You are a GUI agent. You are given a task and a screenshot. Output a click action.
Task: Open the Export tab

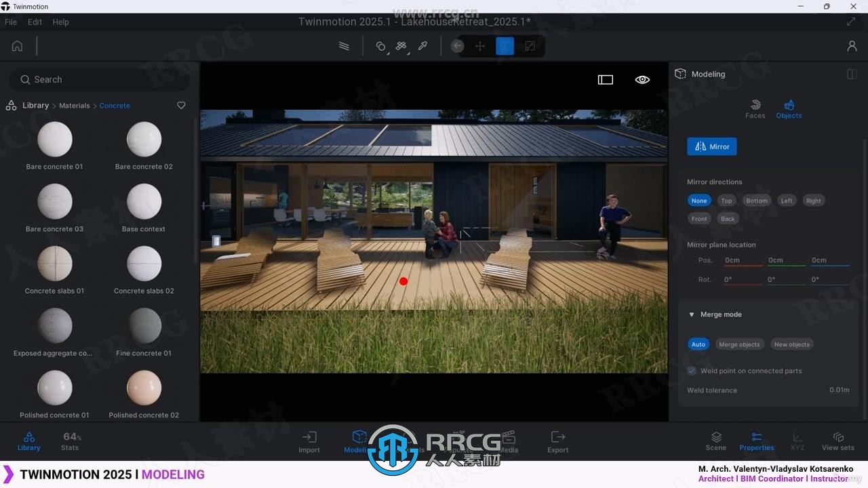[558, 442]
